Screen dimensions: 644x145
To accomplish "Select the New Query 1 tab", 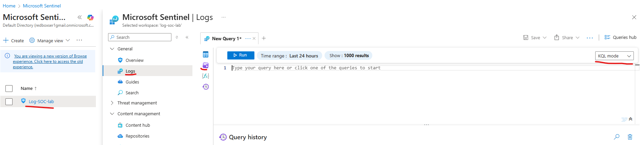I will pos(226,39).
